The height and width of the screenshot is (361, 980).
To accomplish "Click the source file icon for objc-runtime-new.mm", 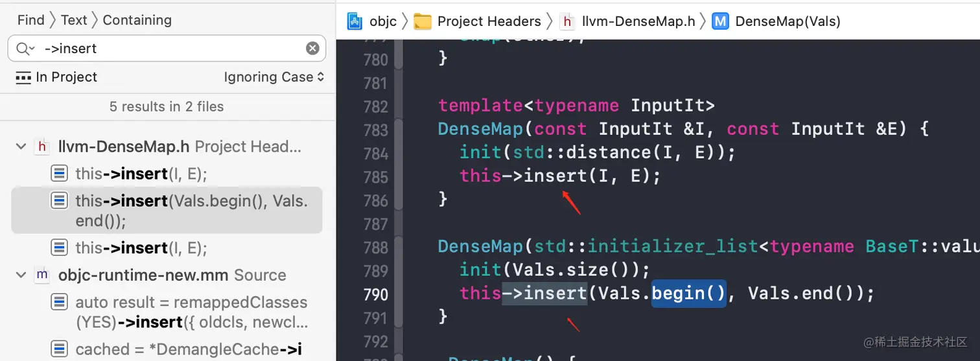I will pos(42,275).
